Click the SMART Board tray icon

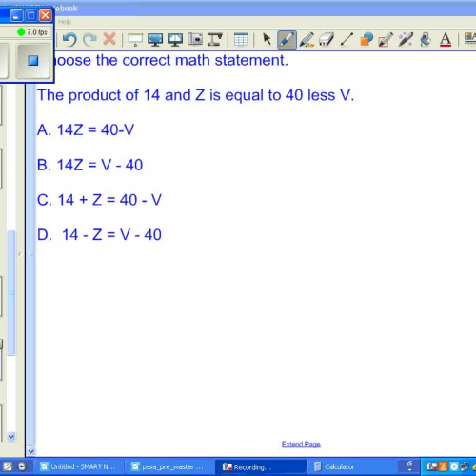click(432, 466)
